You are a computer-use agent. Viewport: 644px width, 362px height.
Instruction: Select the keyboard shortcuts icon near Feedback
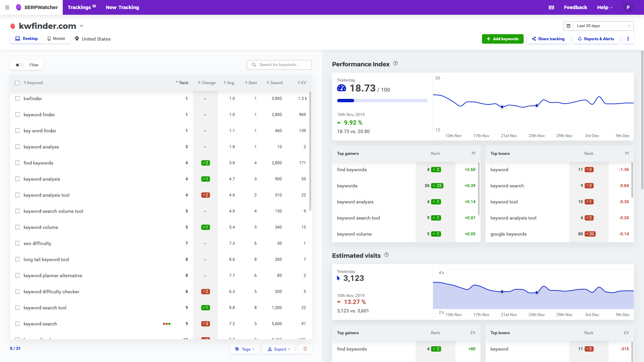coord(551,7)
